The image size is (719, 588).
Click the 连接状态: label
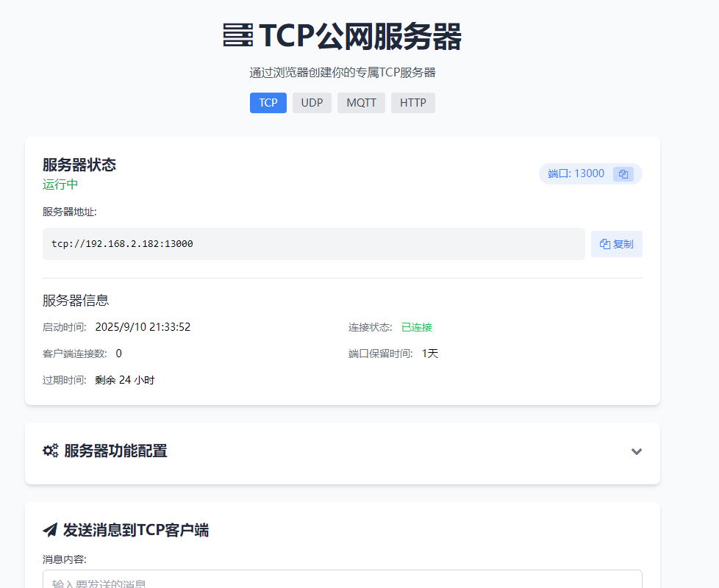(x=370, y=327)
